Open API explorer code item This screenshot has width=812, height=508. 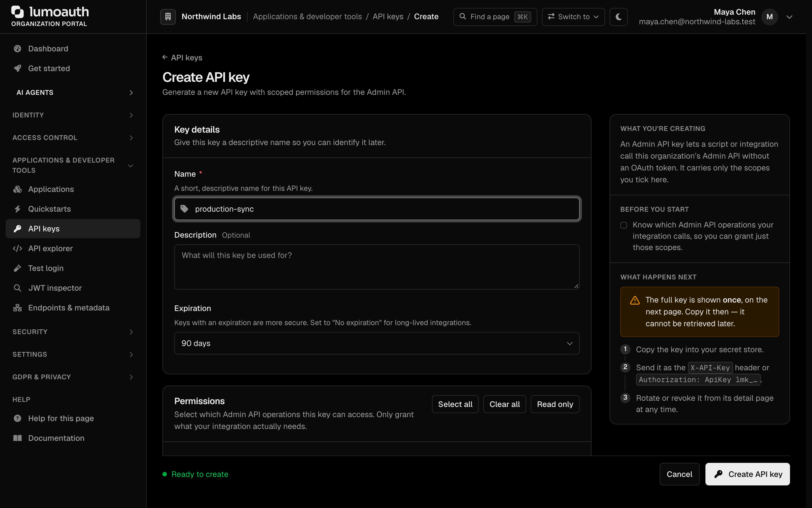pyautogui.click(x=73, y=249)
